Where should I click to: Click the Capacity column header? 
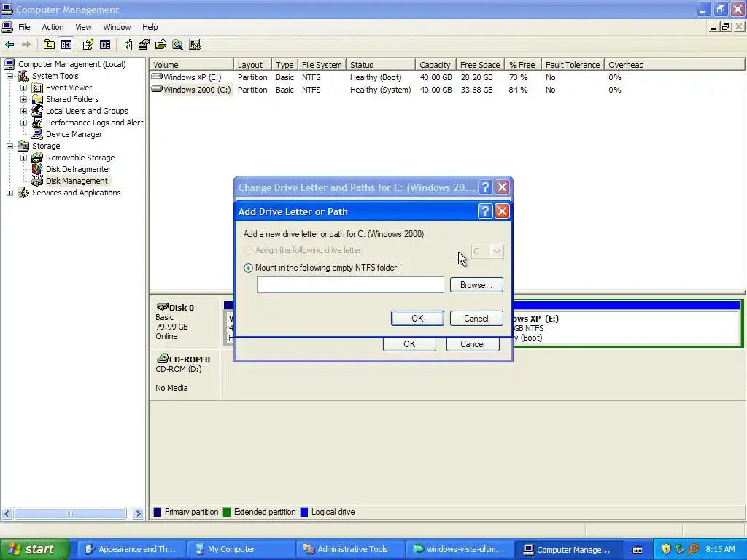pos(435,65)
